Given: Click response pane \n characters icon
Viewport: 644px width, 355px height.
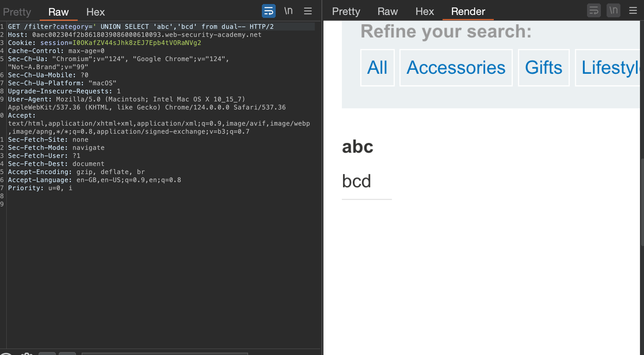Looking at the screenshot, I should 613,11.
